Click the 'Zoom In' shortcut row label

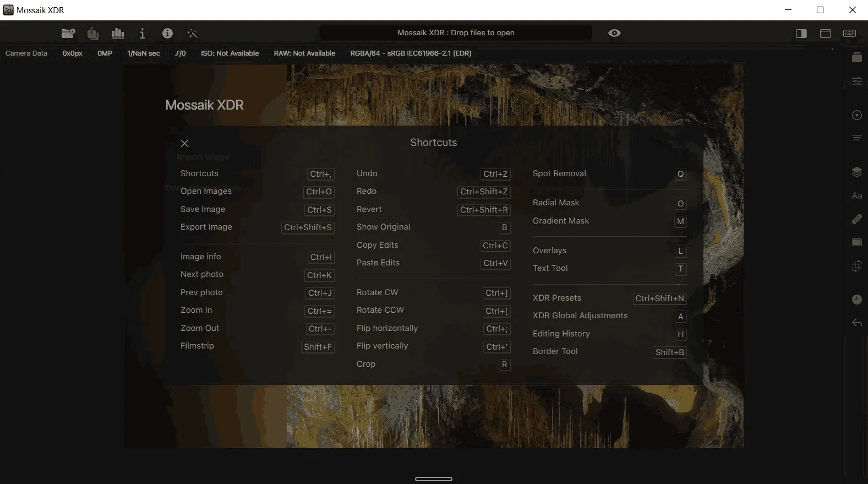click(x=196, y=310)
